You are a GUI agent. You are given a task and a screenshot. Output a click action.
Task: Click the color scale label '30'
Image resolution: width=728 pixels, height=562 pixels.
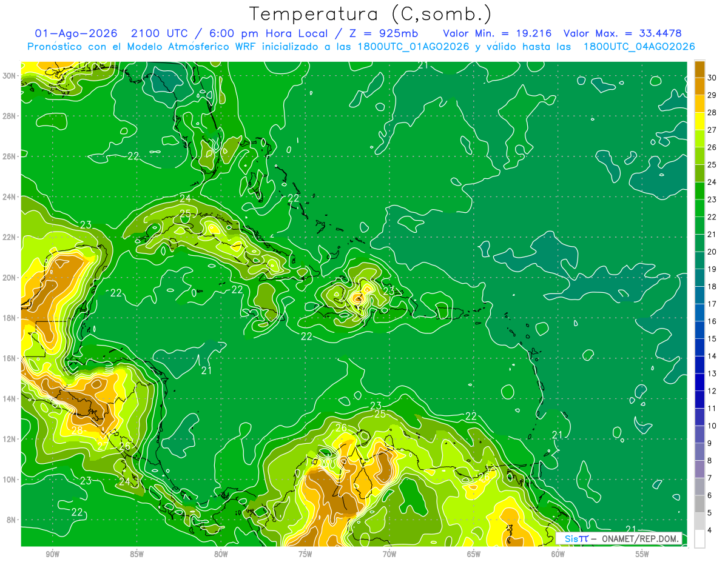pyautogui.click(x=712, y=78)
